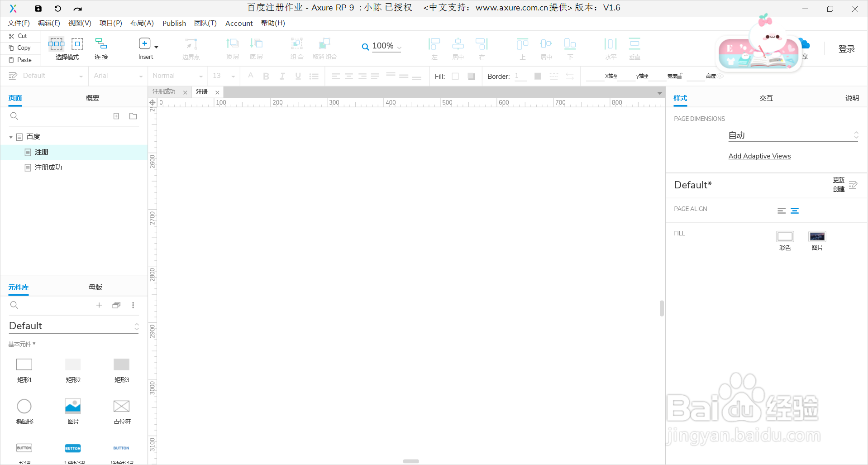Click the Redo arrow icon
868x465 pixels.
click(77, 9)
